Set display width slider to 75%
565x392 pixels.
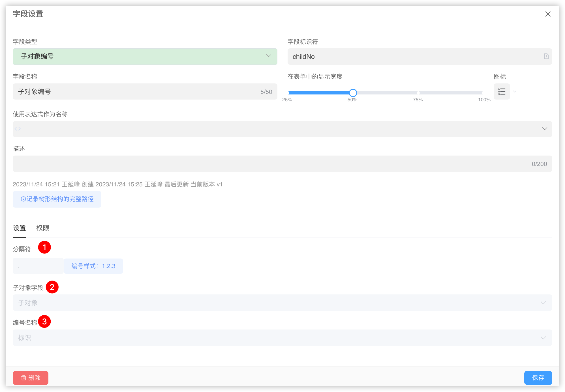click(x=418, y=93)
